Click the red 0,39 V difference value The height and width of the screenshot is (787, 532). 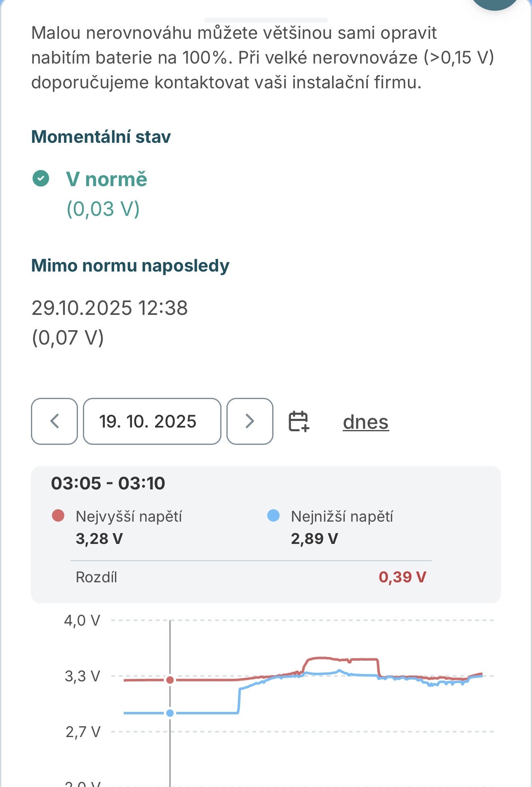(x=402, y=577)
